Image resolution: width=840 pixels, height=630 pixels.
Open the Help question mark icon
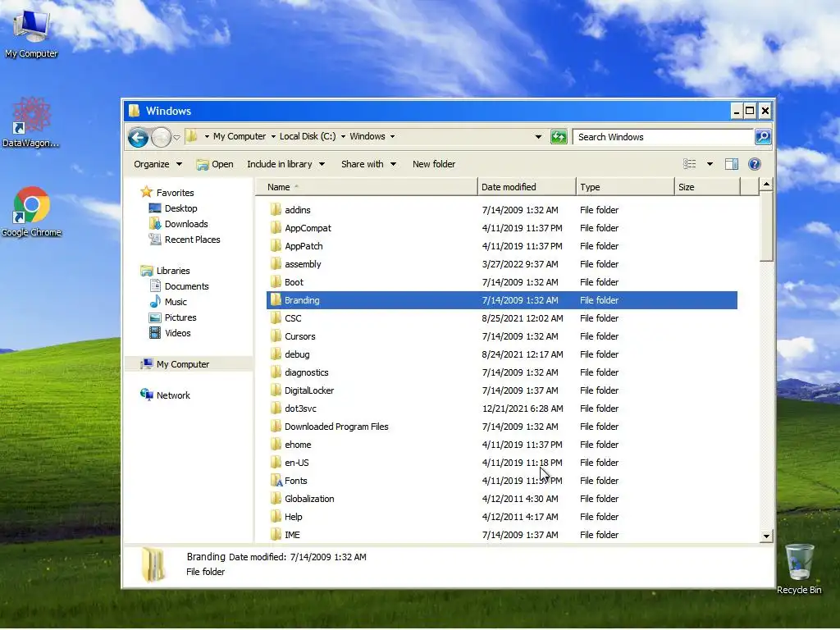(x=755, y=164)
